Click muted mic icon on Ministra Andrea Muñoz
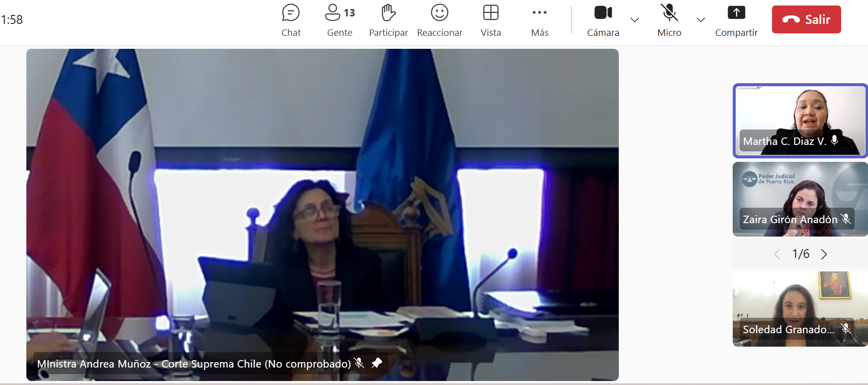The image size is (868, 385). point(359,363)
